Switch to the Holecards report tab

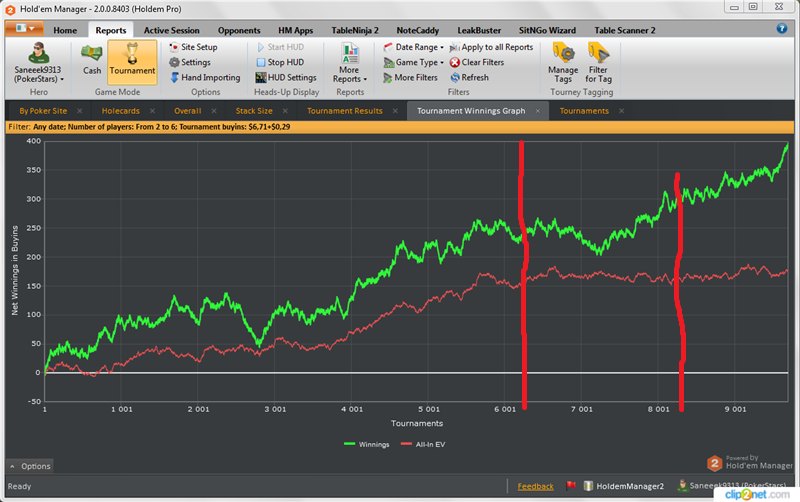point(120,111)
